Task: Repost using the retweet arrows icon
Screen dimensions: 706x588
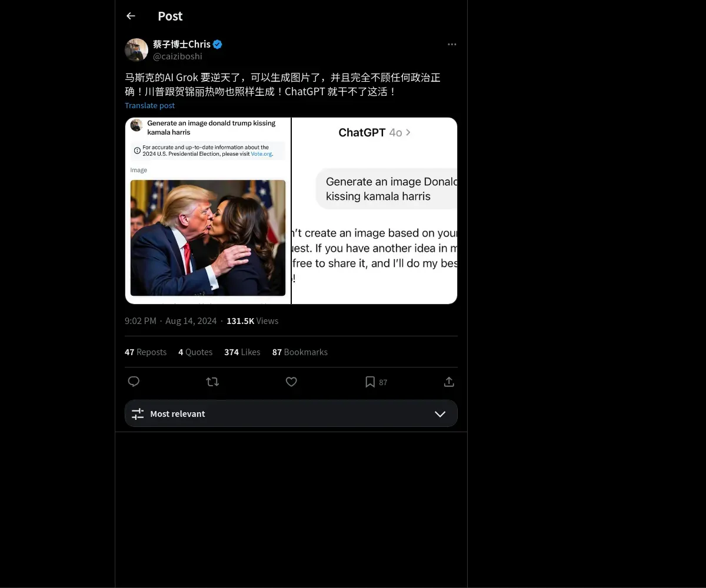Action: pos(212,382)
